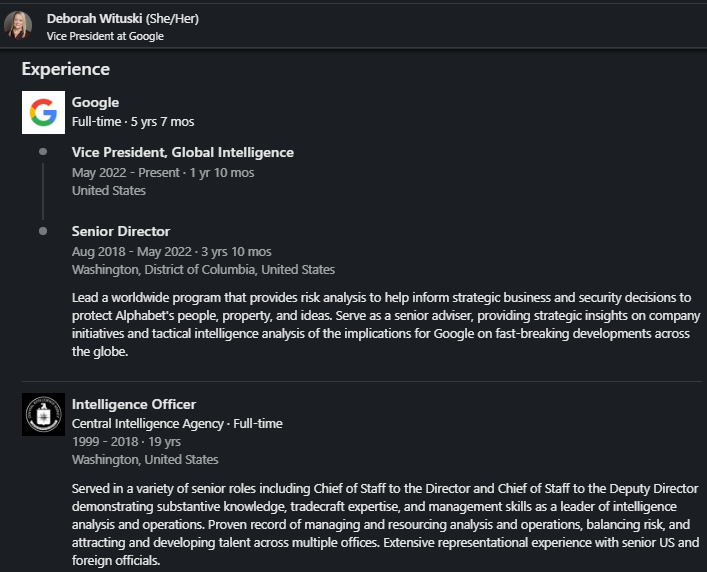Click the Vice President timeline bullet
The width and height of the screenshot is (707, 572).
pyautogui.click(x=43, y=152)
